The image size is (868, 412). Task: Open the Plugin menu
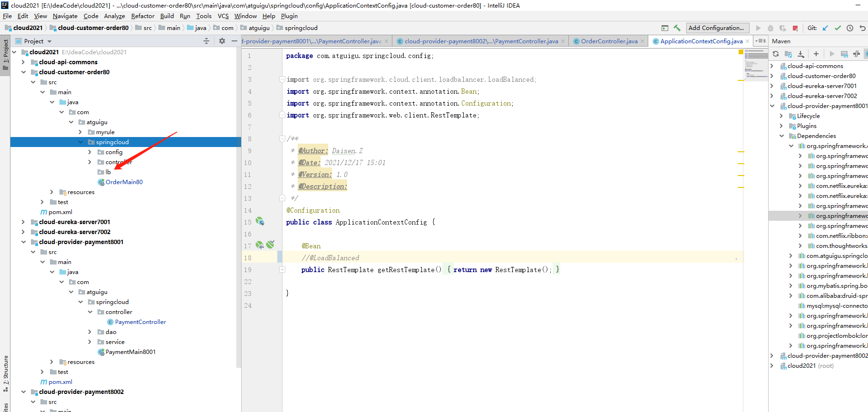[x=289, y=16]
